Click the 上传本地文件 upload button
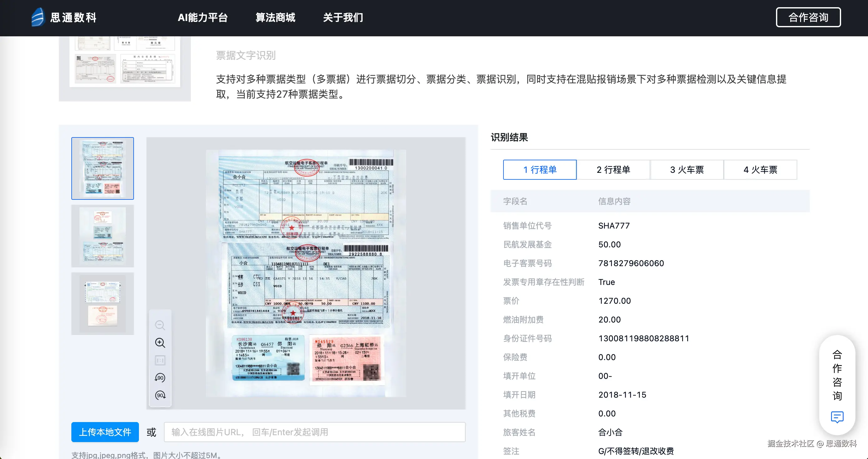 tap(105, 432)
